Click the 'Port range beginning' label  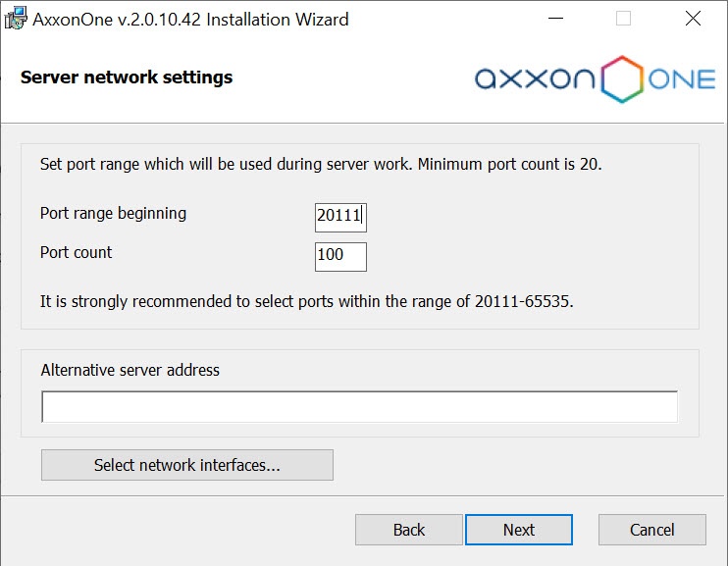click(x=113, y=213)
